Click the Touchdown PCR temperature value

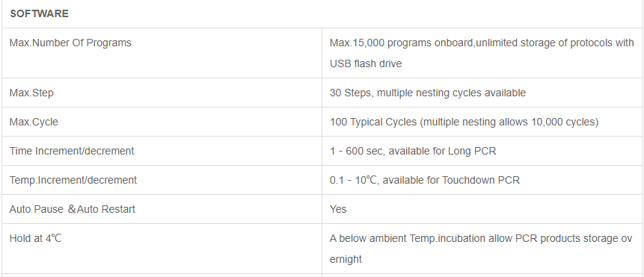425,180
